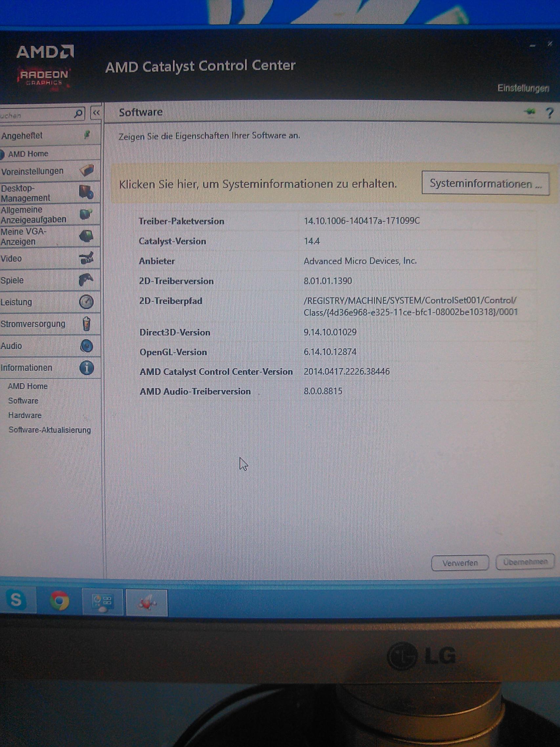Open Skype from the taskbar
The height and width of the screenshot is (747, 560).
click(x=16, y=601)
